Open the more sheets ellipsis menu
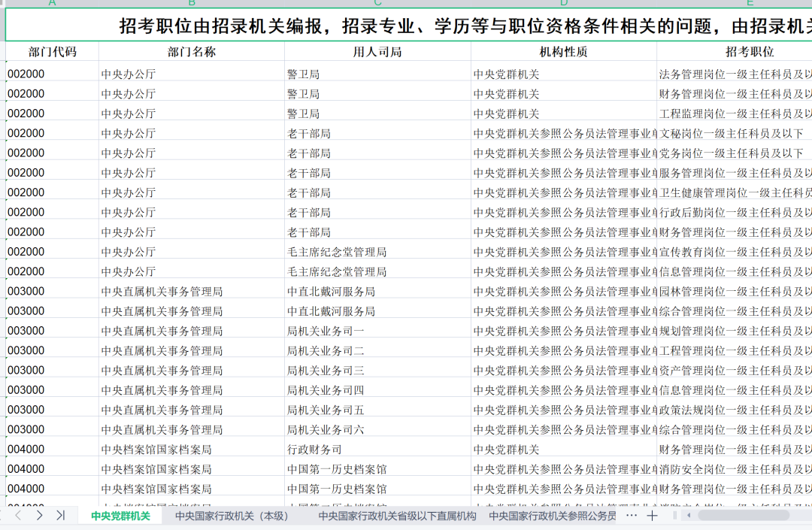 632,516
